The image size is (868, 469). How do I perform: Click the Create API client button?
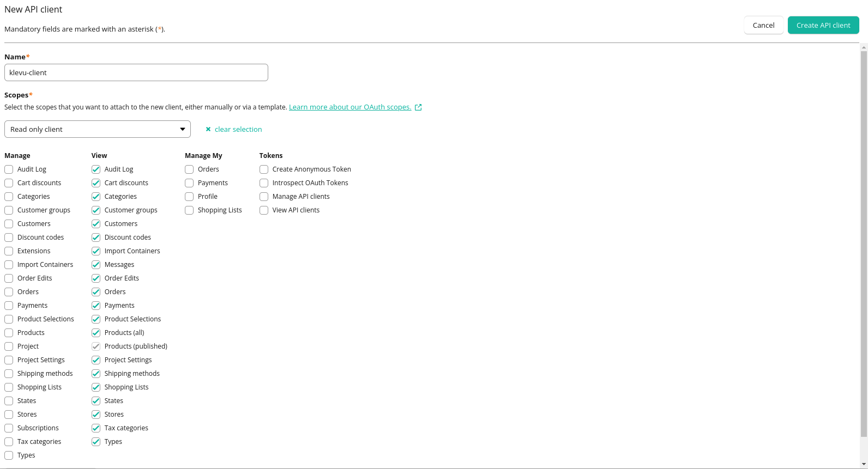(823, 25)
